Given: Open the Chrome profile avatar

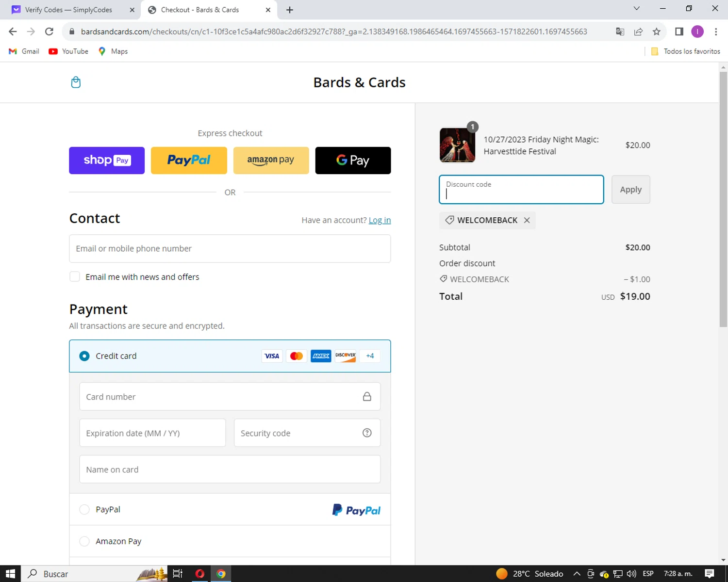Looking at the screenshot, I should pyautogui.click(x=697, y=32).
